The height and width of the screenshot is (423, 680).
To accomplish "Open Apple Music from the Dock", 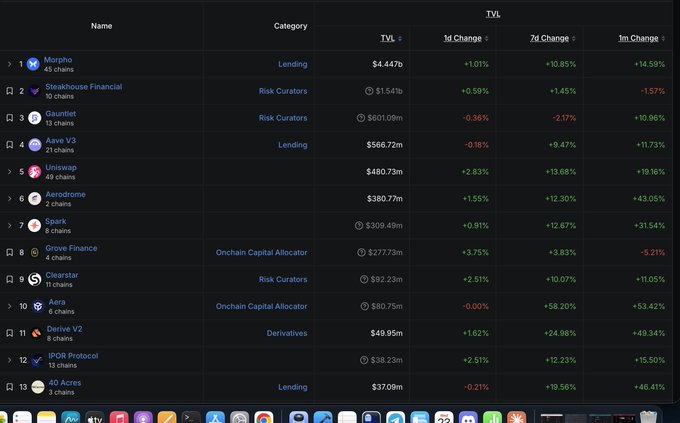I will (x=119, y=417).
